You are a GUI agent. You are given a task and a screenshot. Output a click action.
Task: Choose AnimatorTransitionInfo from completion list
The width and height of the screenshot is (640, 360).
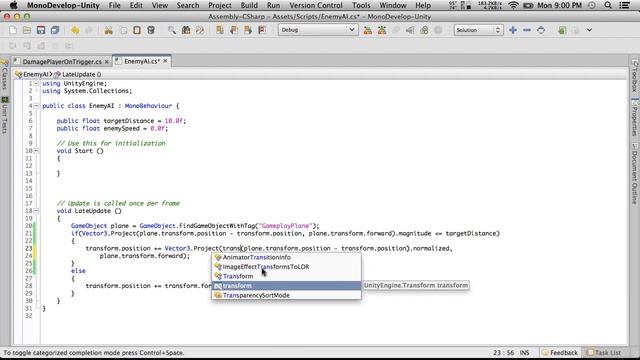coord(286,257)
